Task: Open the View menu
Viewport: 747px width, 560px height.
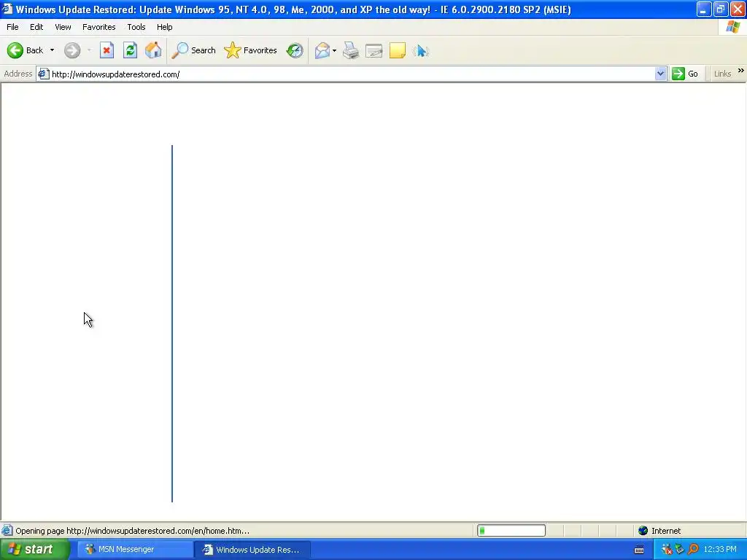Action: click(x=63, y=27)
